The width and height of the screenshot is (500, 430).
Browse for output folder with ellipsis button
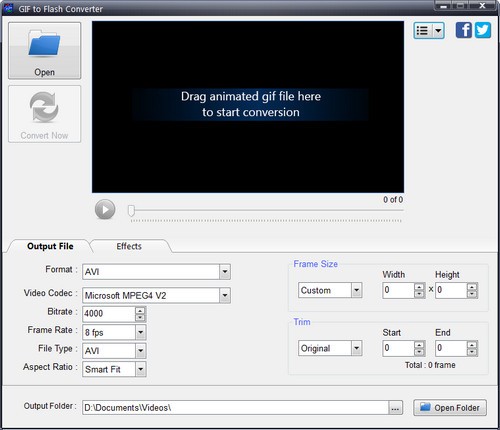pos(395,408)
